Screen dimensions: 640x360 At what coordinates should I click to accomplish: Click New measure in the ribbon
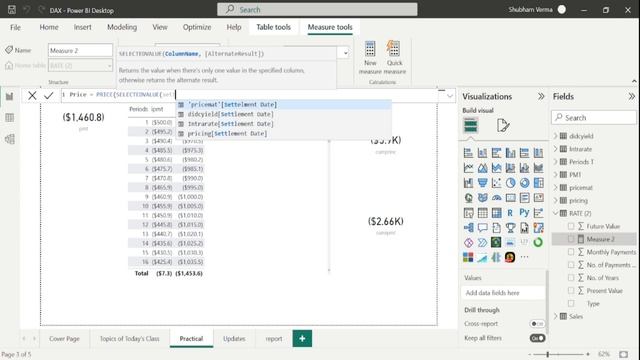tap(370, 57)
